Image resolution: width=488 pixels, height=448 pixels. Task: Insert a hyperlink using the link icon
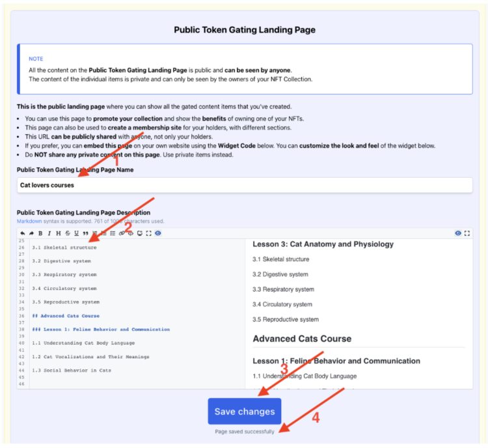tap(122, 233)
